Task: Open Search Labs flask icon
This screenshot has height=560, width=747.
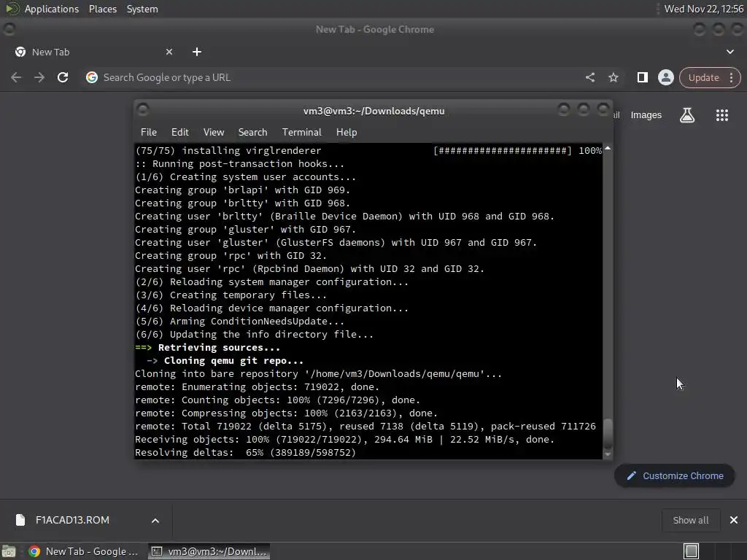Action: click(x=687, y=115)
